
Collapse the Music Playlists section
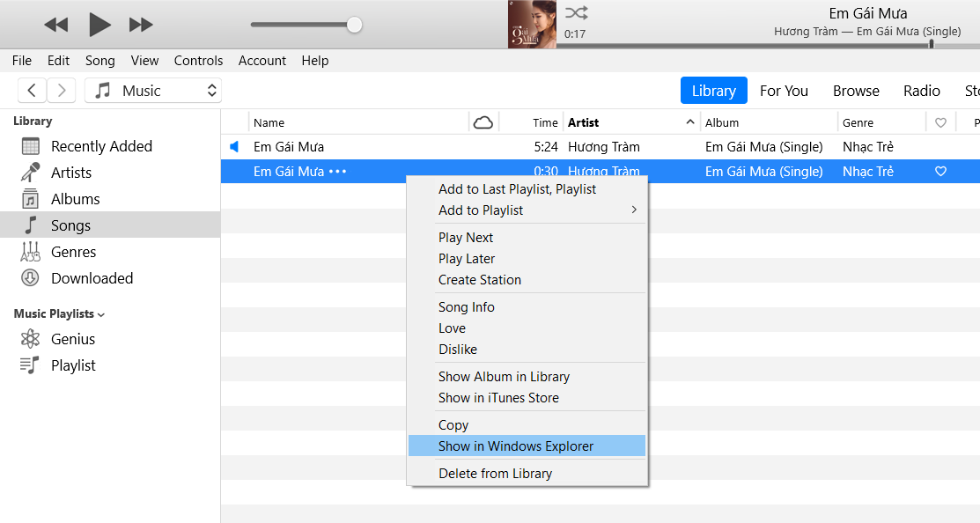(x=102, y=313)
